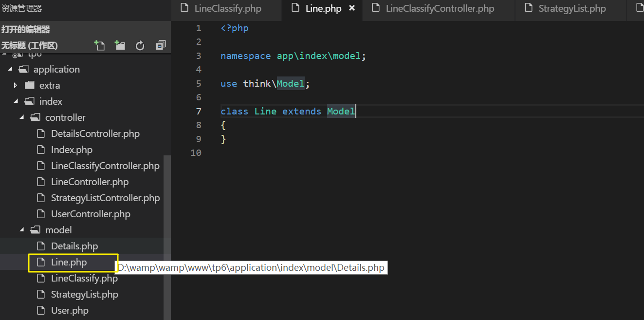644x320 pixels.
Task: Open DetailsController.php in the tree
Action: point(95,133)
